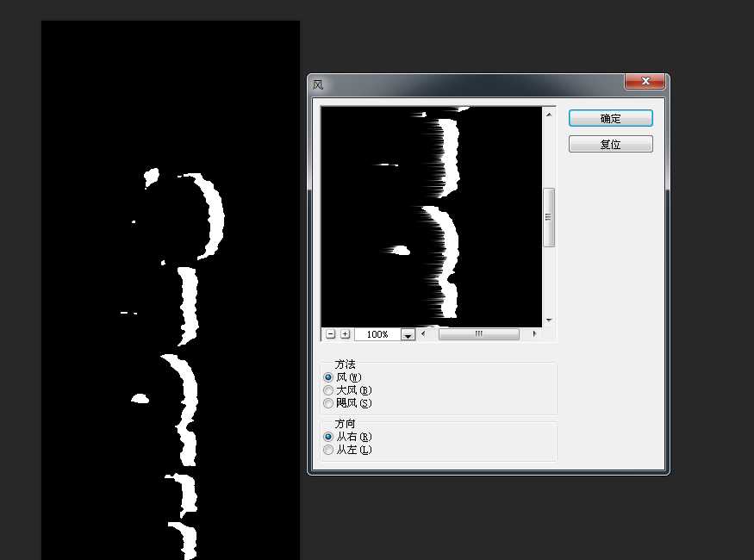
Task: Click the vertical scrollbar thumb in preview
Action: pyautogui.click(x=549, y=217)
